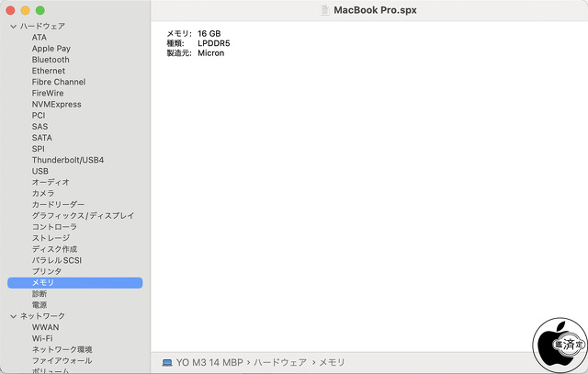Click ハードウェア in the path bar

tap(280, 362)
